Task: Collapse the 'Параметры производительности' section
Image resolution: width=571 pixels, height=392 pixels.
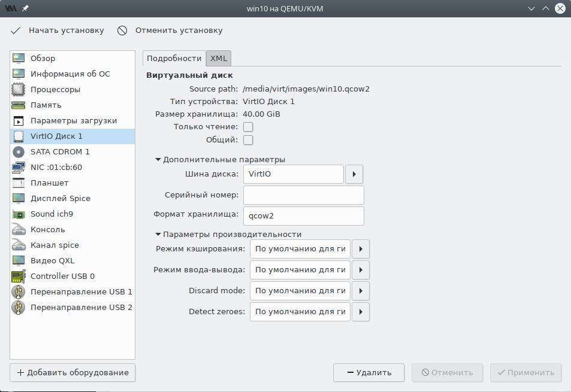Action: click(x=159, y=235)
